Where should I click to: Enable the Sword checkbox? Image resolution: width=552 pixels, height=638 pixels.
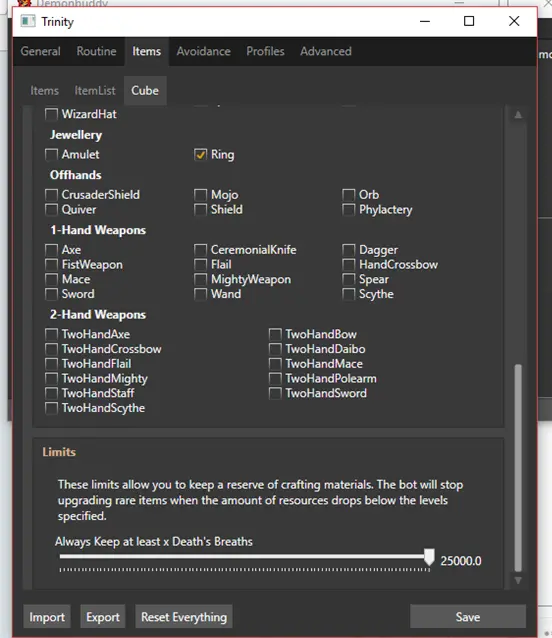pos(51,294)
